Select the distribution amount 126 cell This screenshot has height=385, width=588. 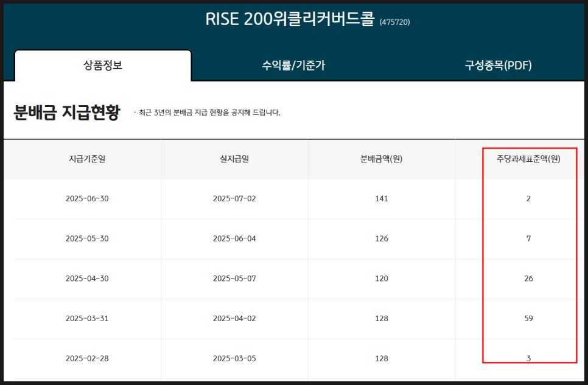(382, 238)
